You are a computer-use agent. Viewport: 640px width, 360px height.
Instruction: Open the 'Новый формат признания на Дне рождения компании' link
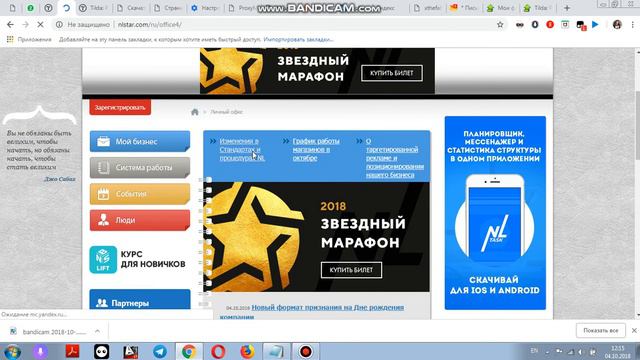pyautogui.click(x=312, y=311)
